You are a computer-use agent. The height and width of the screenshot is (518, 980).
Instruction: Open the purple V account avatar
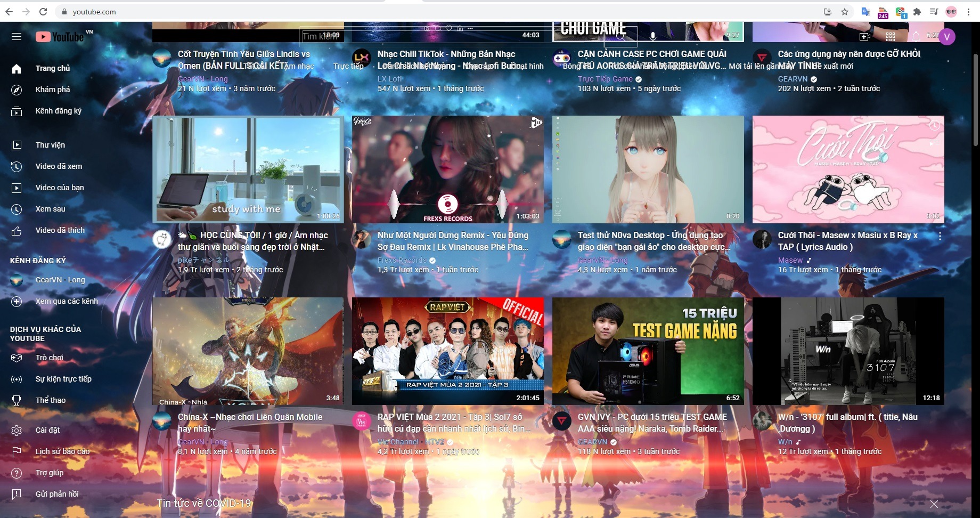tap(947, 36)
